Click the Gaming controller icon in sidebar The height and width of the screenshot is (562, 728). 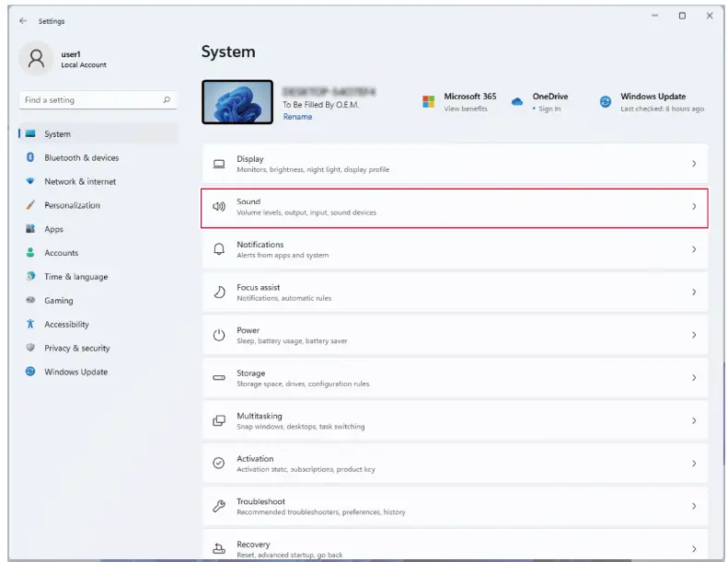click(x=30, y=301)
